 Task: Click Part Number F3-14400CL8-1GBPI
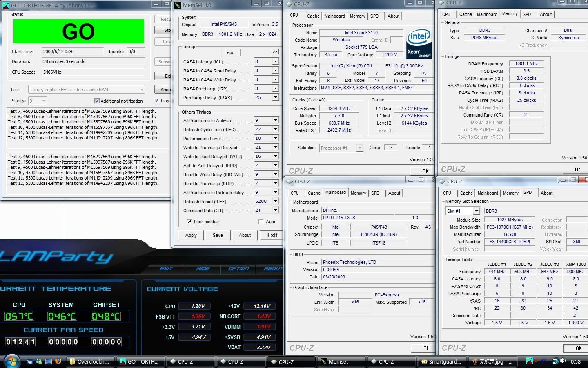coord(509,242)
